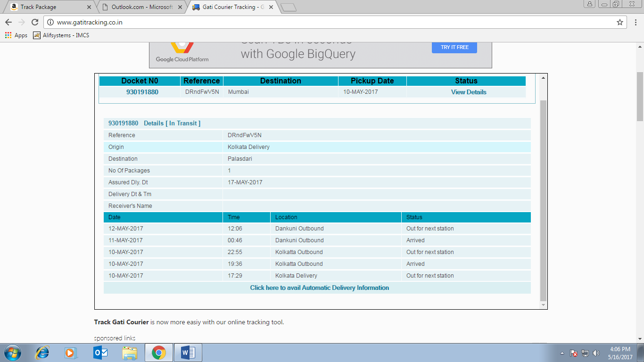Click the 11-MAY-2017 tracking row date

pos(126,240)
